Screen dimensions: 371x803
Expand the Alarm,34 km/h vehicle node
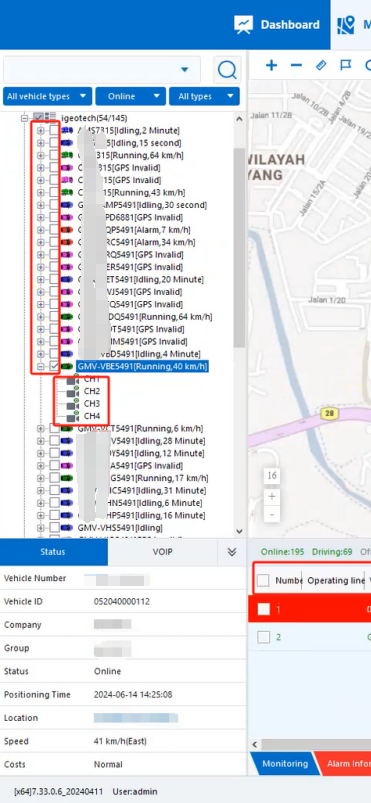point(40,242)
